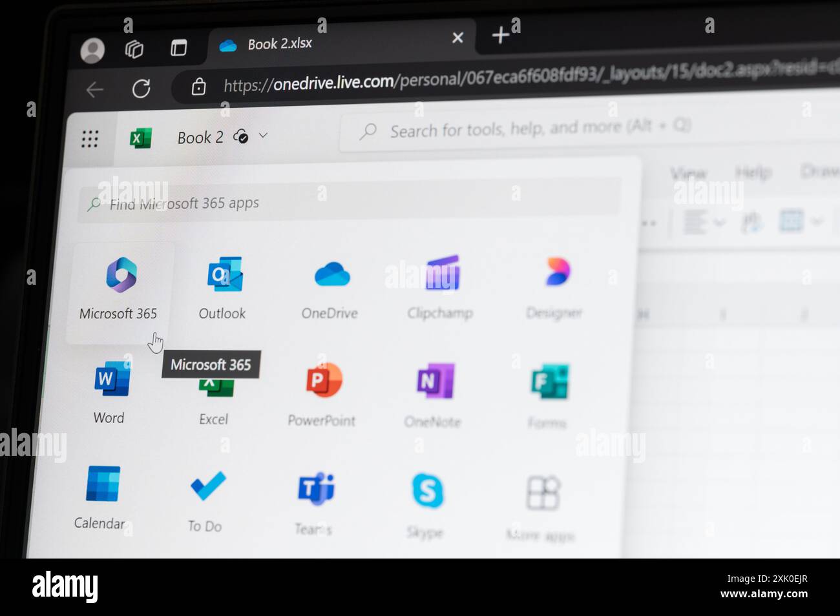Viewport: 840px width, 616px height.
Task: Open the Word app tile
Action: (110, 393)
